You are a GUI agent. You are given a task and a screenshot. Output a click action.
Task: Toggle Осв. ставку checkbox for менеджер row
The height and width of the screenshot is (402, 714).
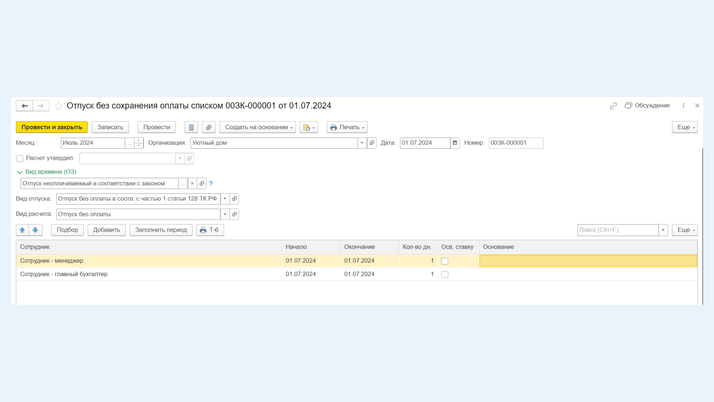tap(445, 261)
